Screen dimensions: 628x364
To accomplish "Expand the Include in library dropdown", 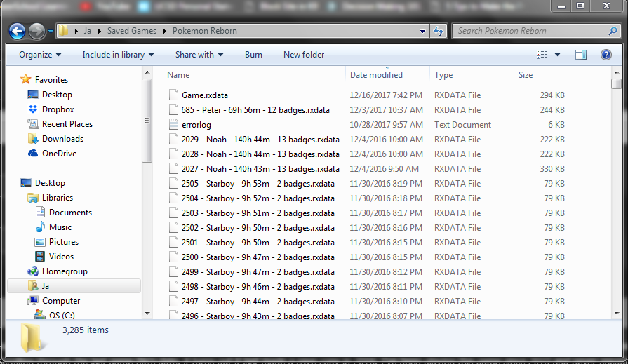I will (x=117, y=55).
